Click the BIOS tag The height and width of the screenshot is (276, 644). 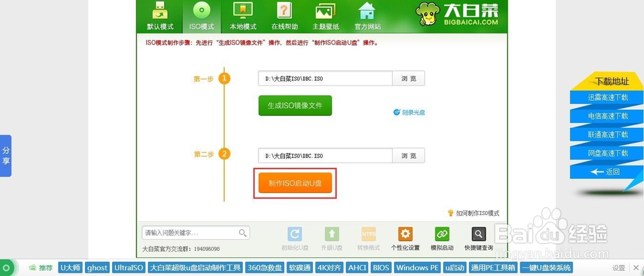381,268
